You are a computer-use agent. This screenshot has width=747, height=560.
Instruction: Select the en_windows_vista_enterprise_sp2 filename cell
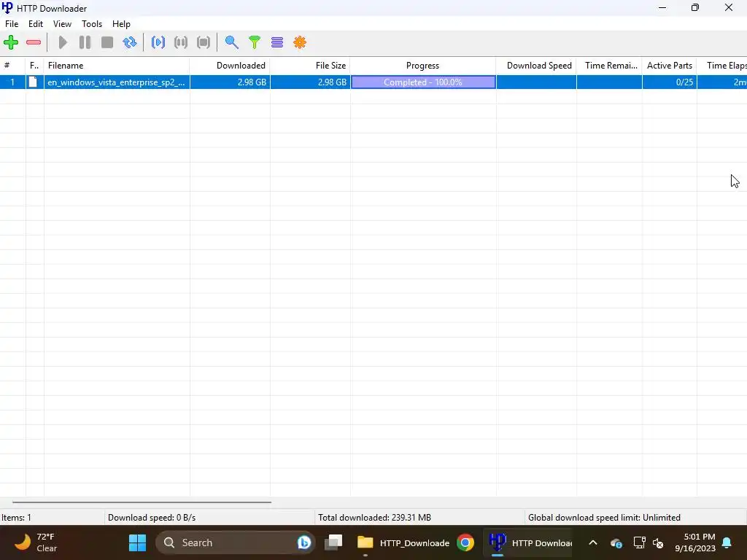coord(117,82)
